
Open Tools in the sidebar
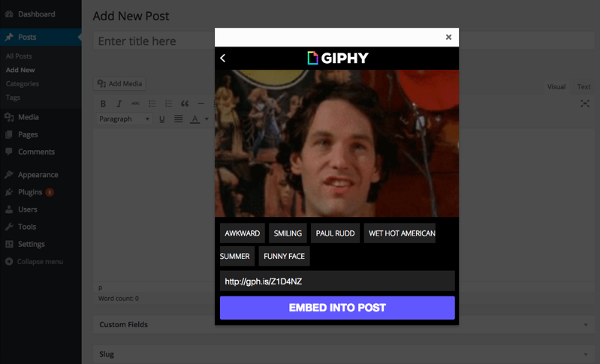pyautogui.click(x=27, y=227)
